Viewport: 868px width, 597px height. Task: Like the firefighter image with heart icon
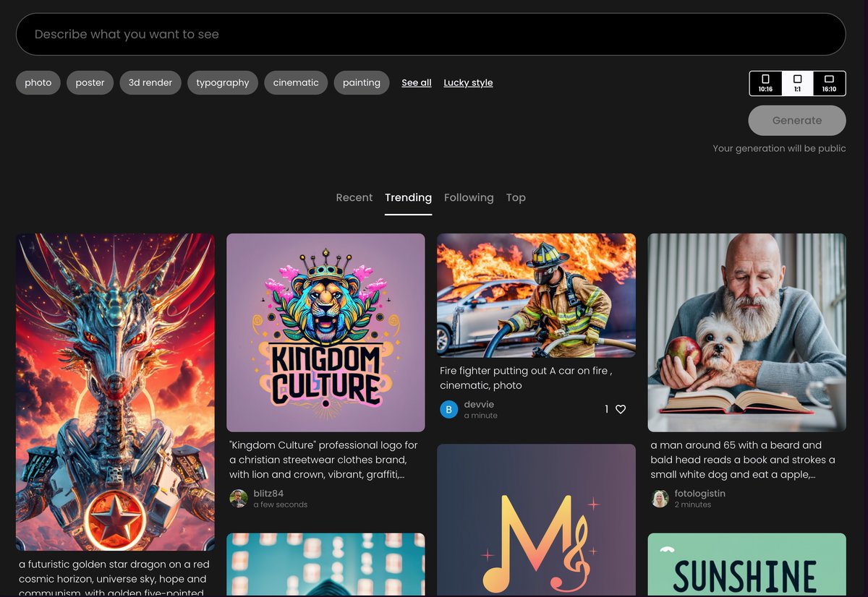621,409
